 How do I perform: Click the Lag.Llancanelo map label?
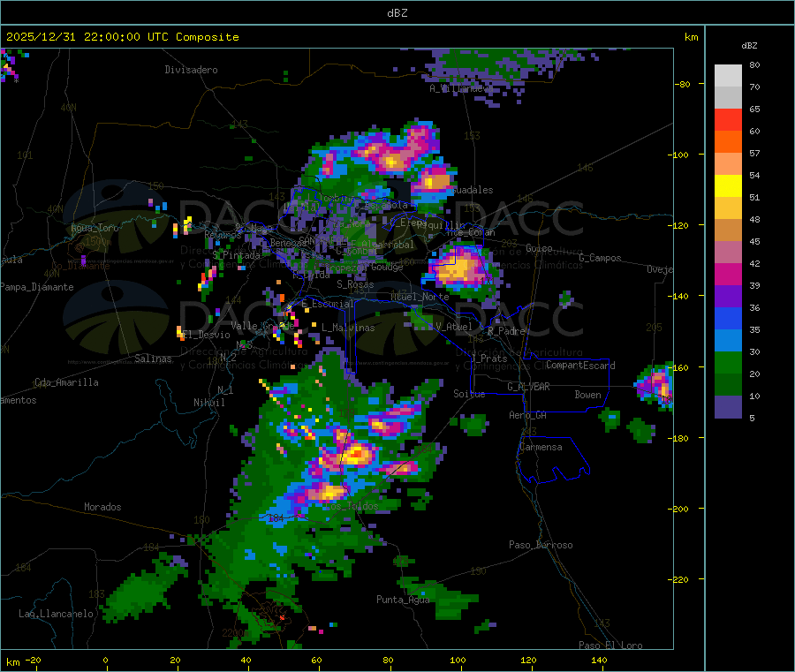(56, 614)
